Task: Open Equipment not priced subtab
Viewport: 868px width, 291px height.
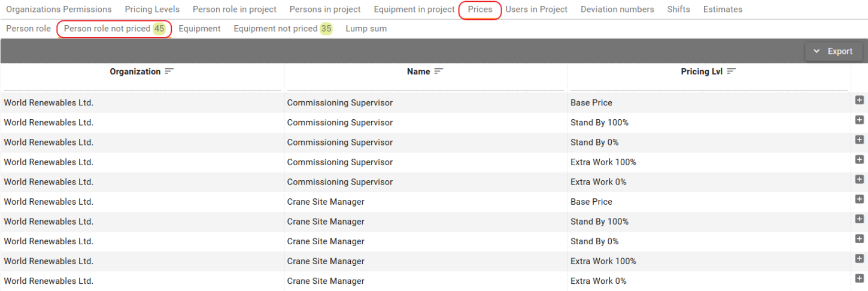Action: pos(283,29)
